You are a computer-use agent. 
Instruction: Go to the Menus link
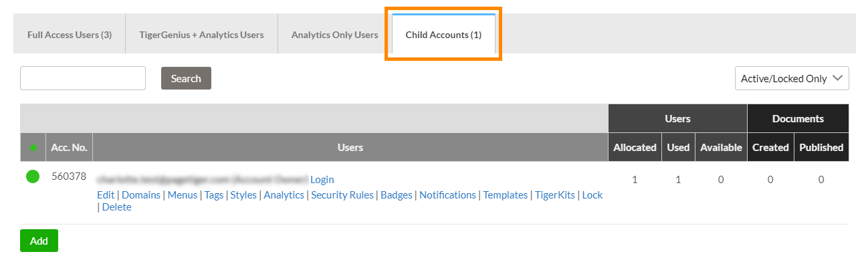[x=183, y=195]
